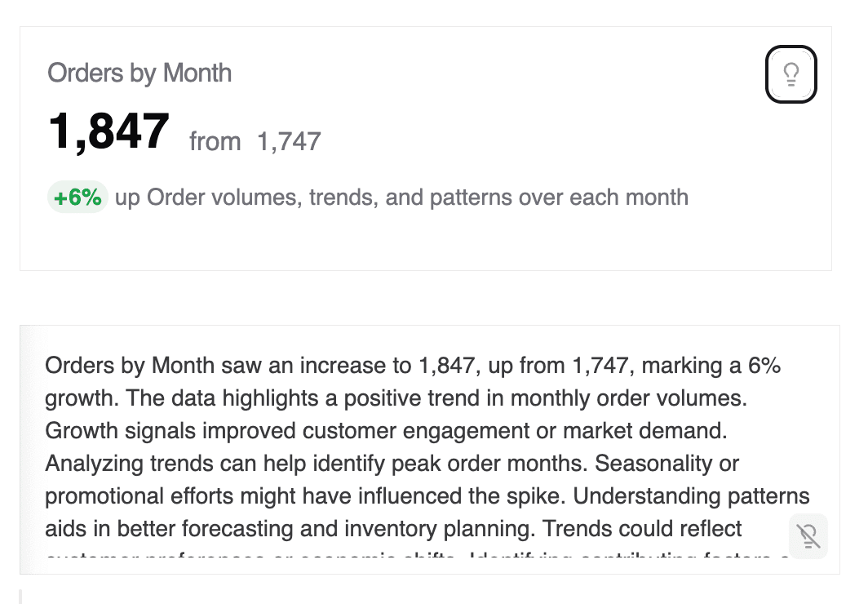Click the previous value 1,747
The width and height of the screenshot is (868, 604).
point(289,142)
